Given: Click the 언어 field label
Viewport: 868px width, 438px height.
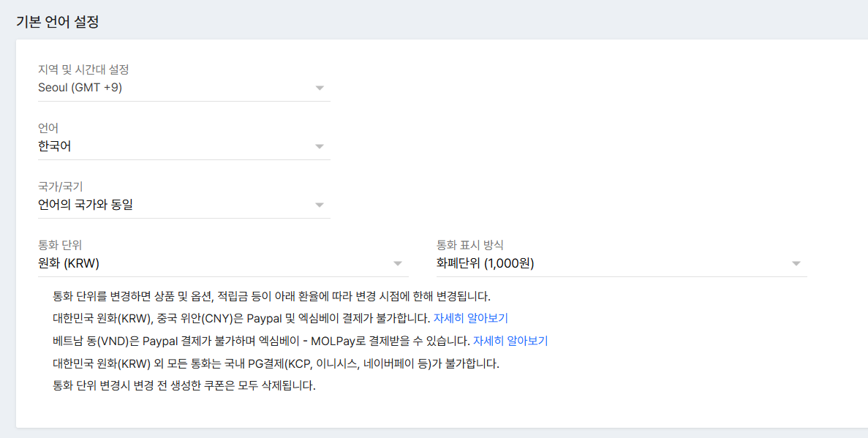Looking at the screenshot, I should [48, 128].
